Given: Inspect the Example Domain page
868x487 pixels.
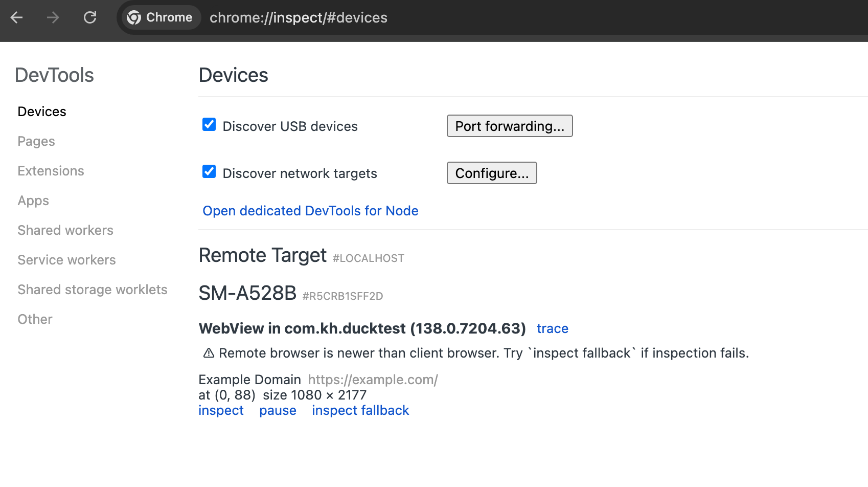Looking at the screenshot, I should [x=221, y=410].
